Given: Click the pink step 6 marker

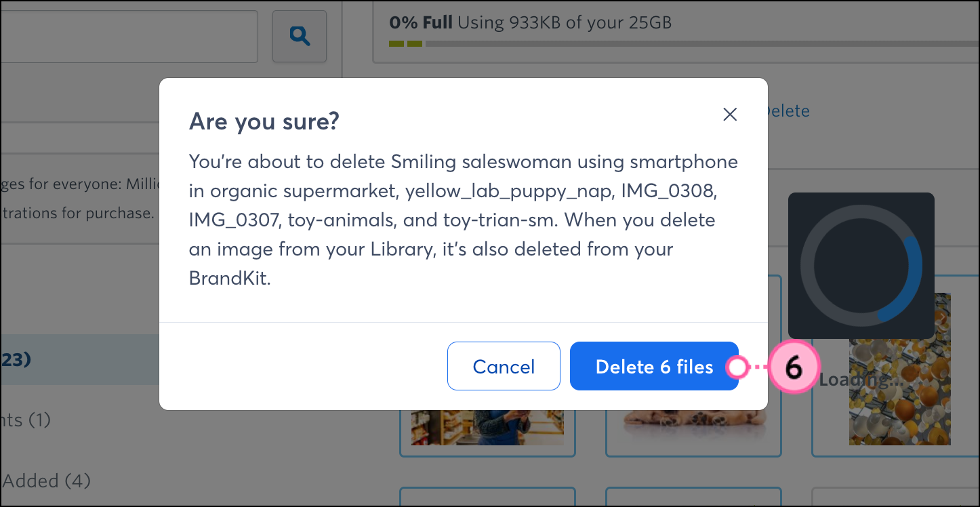Looking at the screenshot, I should tap(793, 367).
